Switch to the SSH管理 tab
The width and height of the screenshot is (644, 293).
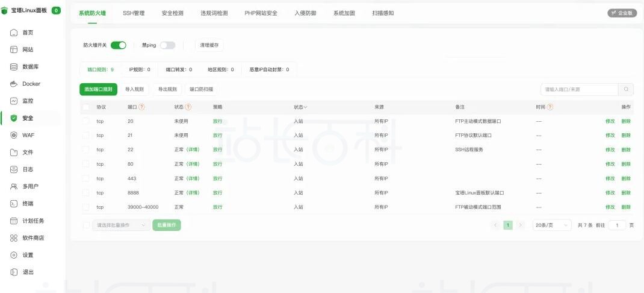(134, 13)
